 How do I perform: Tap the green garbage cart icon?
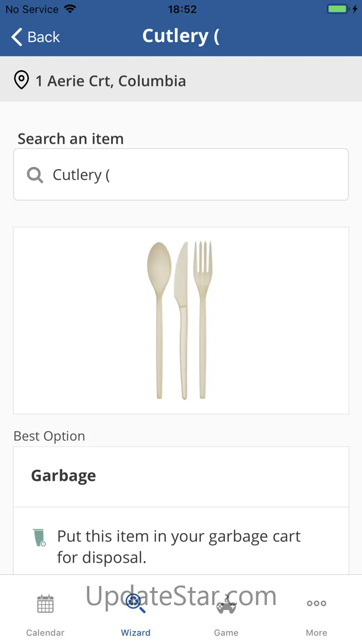[x=40, y=537]
